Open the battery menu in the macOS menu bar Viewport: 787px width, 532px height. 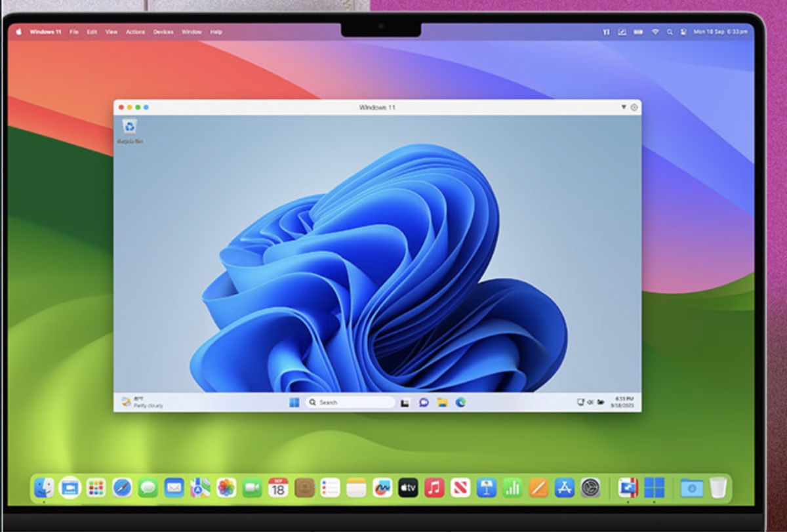637,31
